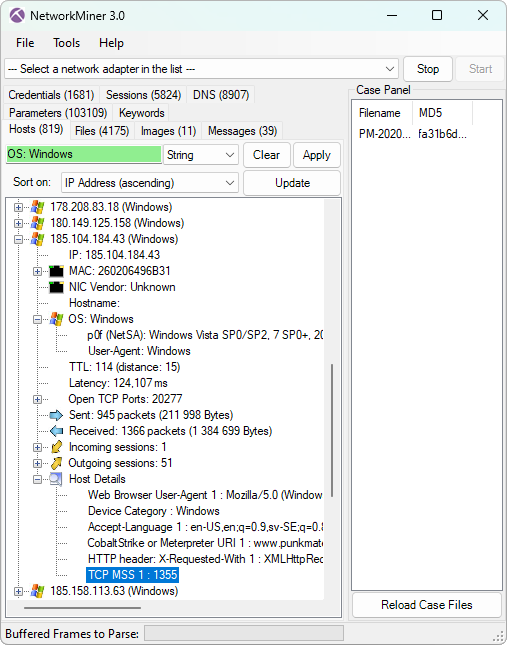
Task: Select the p0f (NetSA) Windows Vista row
Action: point(205,335)
